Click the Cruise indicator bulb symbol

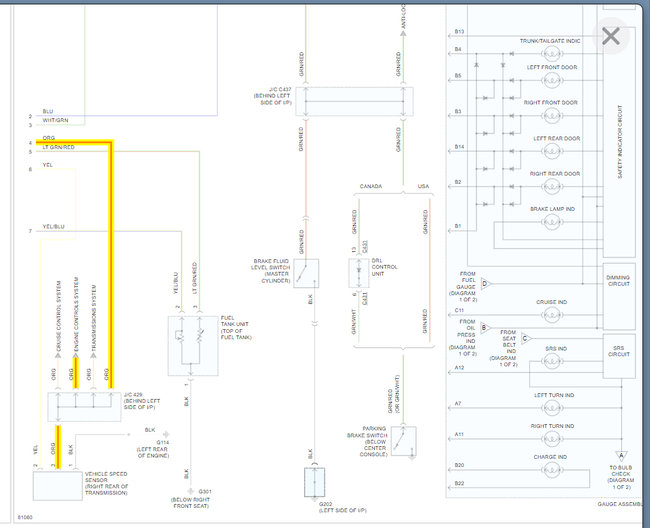pos(551,315)
